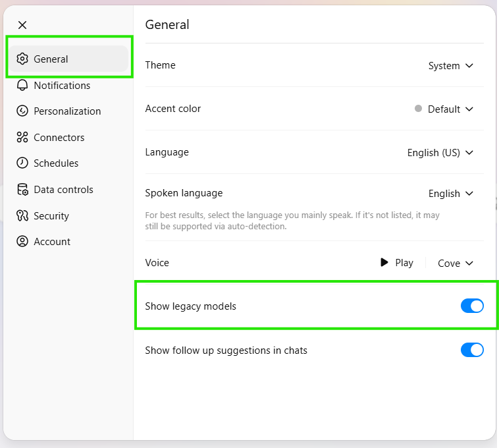
Task: Click the Personalization icon in sidebar
Action: pyautogui.click(x=22, y=111)
